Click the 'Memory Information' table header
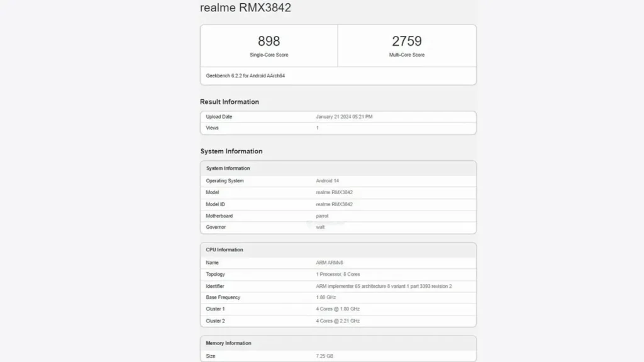 coord(338,343)
